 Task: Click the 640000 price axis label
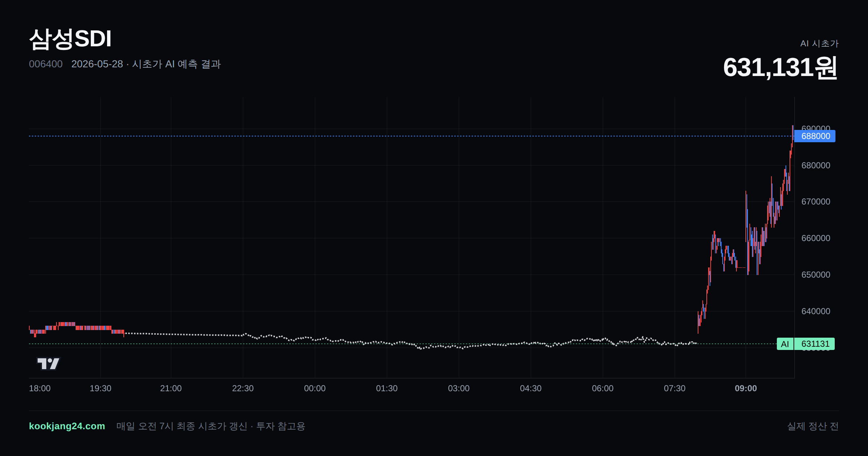click(816, 311)
